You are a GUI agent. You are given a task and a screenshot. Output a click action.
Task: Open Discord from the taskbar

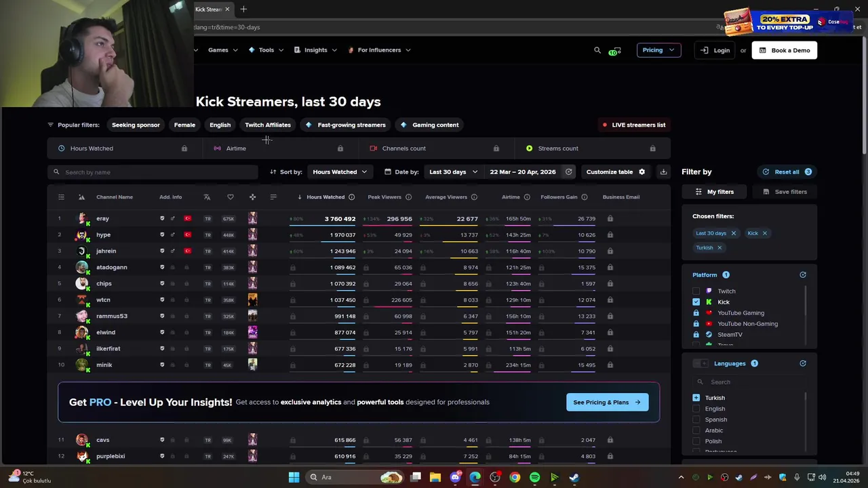[x=455, y=477]
